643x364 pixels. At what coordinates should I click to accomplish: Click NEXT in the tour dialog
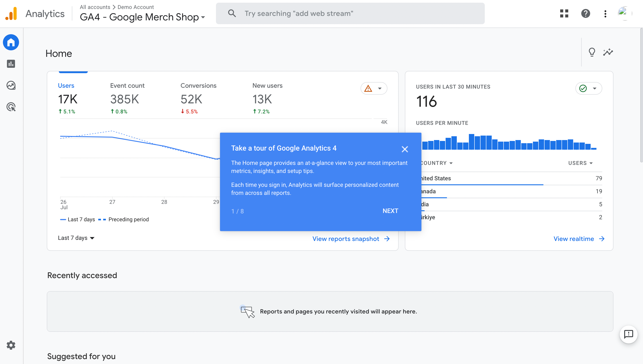[x=390, y=211]
